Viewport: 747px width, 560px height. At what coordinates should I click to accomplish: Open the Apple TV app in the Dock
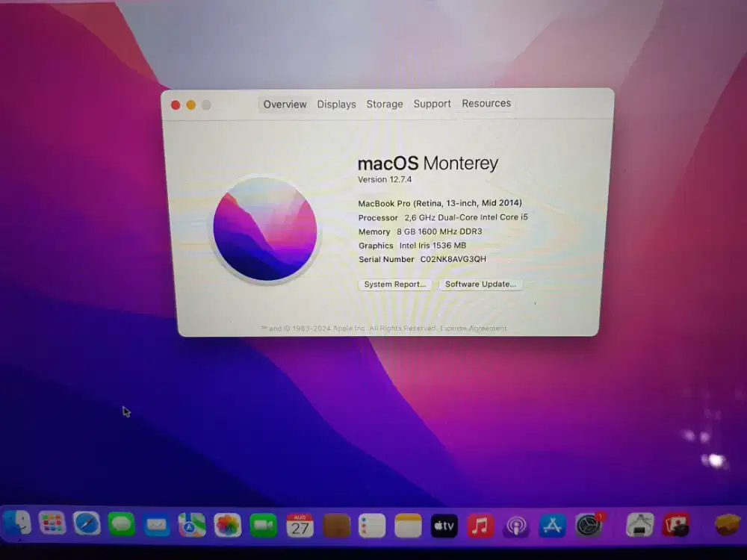(444, 526)
